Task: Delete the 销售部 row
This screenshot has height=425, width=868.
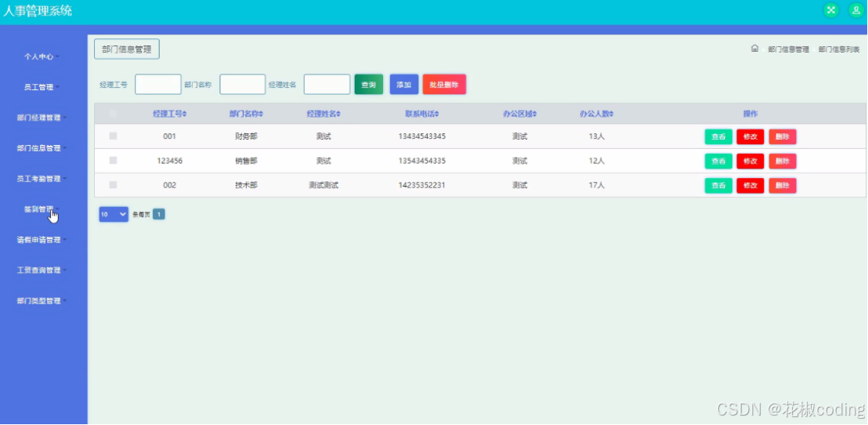Action: tap(782, 162)
